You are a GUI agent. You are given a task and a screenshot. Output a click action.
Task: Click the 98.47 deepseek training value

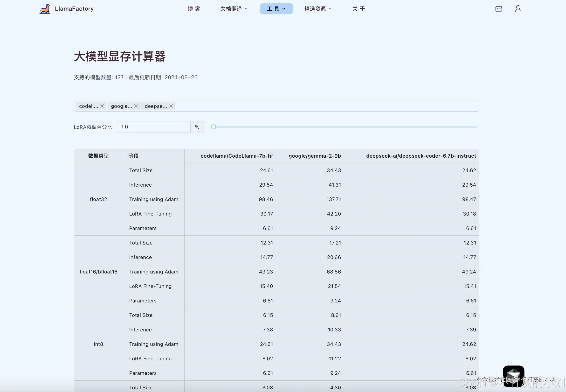tap(469, 199)
